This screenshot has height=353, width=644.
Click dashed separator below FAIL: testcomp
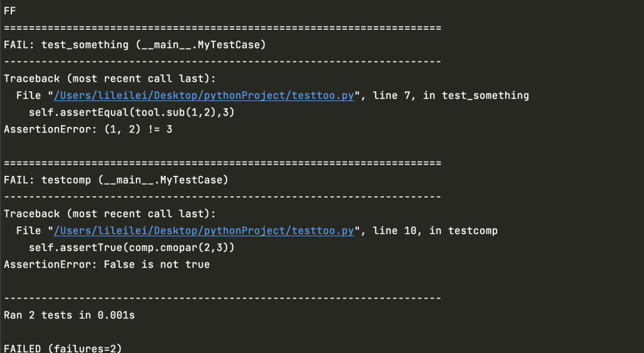tap(222, 197)
